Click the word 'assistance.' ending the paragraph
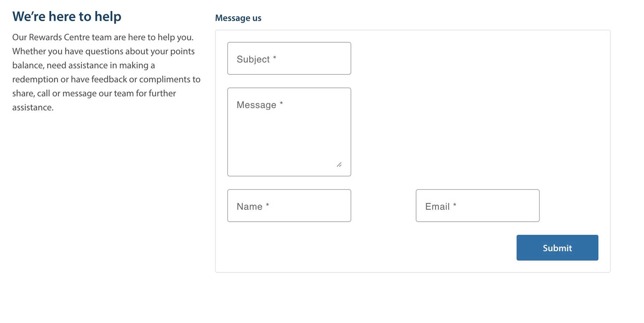 tap(33, 108)
